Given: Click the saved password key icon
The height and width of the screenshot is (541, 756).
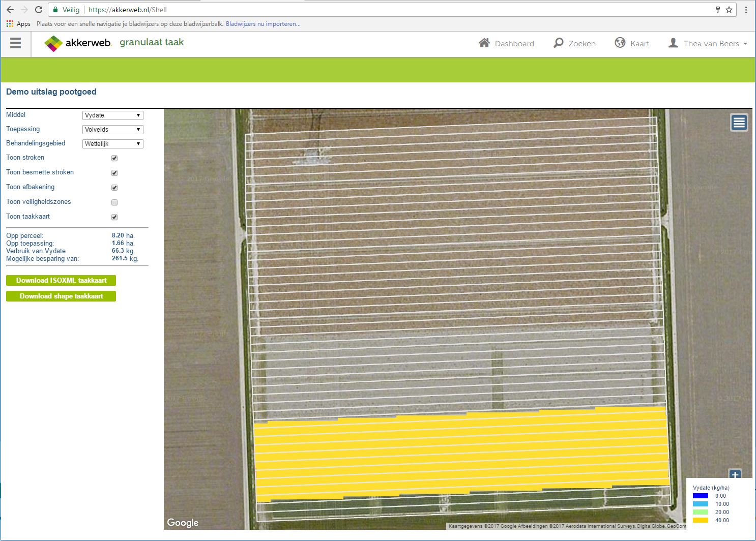Looking at the screenshot, I should [718, 10].
